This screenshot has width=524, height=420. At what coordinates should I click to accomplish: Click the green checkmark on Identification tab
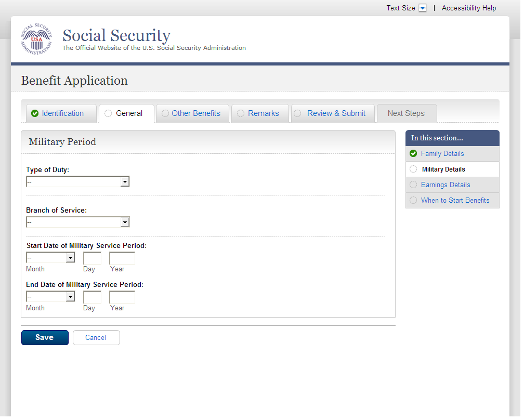pyautogui.click(x=35, y=113)
